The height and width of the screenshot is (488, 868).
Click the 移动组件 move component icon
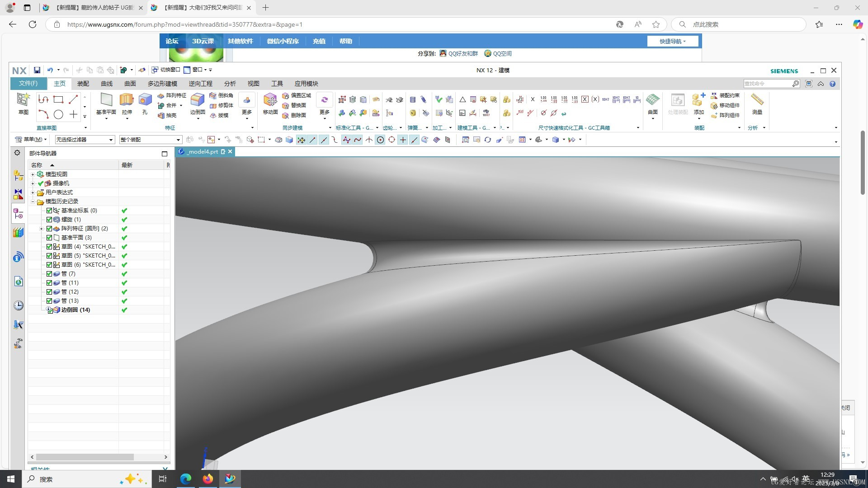[x=714, y=106]
